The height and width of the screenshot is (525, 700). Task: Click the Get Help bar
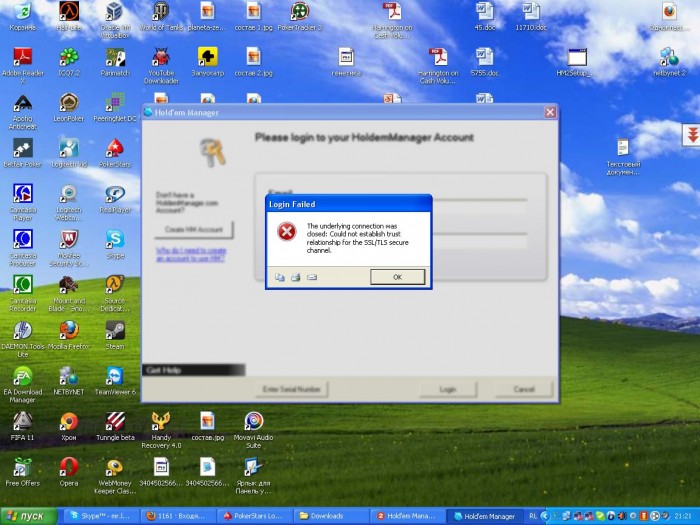coord(193,370)
